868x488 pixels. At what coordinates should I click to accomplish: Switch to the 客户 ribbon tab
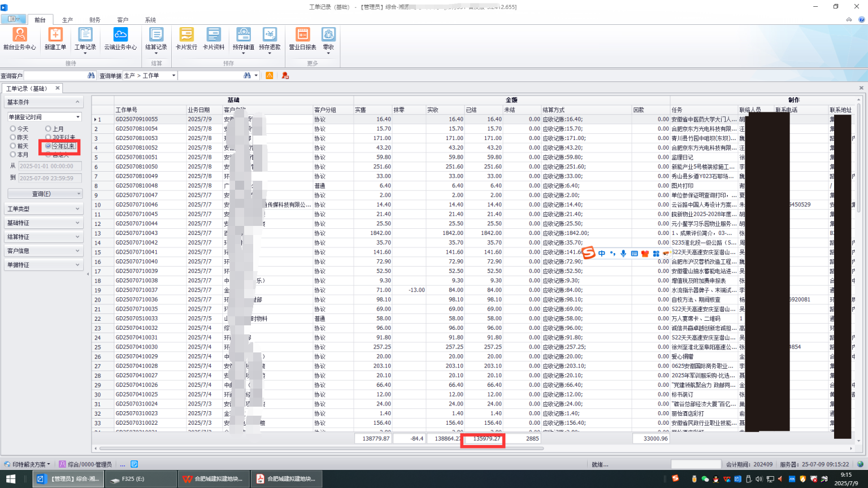pos(123,20)
